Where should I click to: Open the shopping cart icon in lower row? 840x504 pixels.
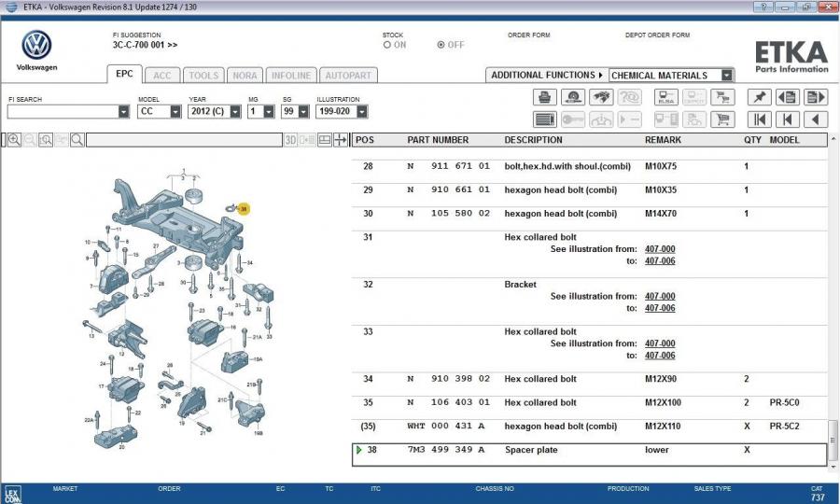pyautogui.click(x=721, y=119)
